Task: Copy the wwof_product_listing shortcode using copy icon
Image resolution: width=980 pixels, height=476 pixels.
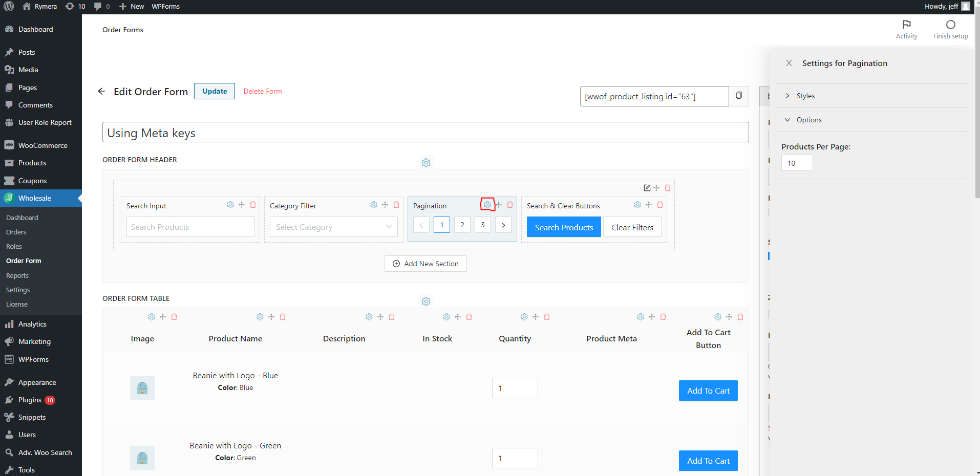Action: click(x=739, y=96)
